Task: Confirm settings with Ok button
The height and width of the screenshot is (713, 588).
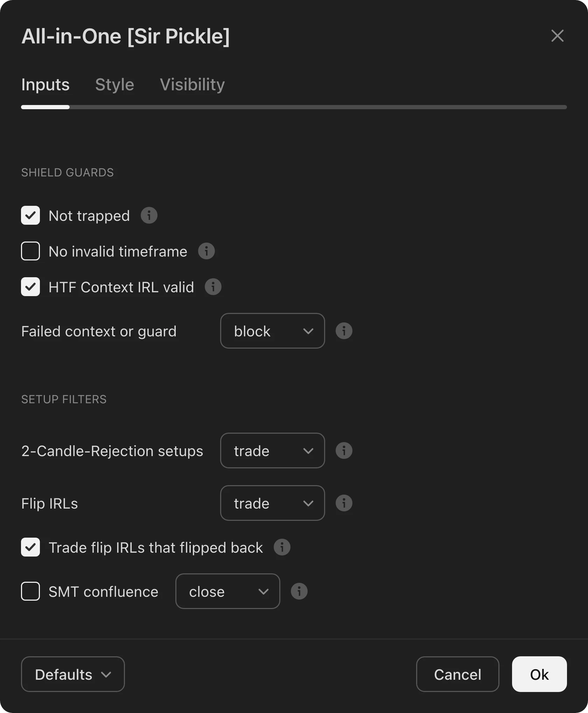Action: [539, 674]
